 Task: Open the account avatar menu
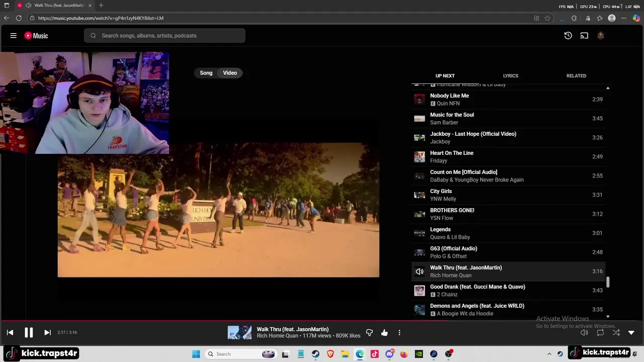(600, 36)
